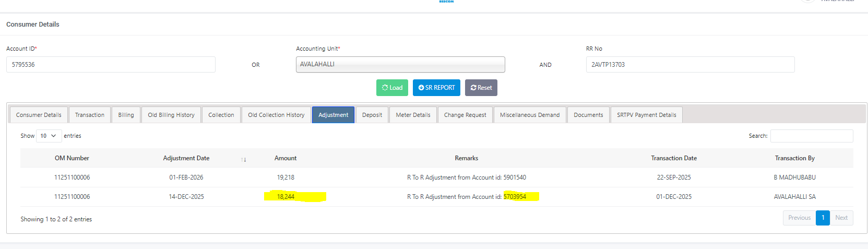Select the Collection tab
The image size is (868, 249).
[x=221, y=115]
